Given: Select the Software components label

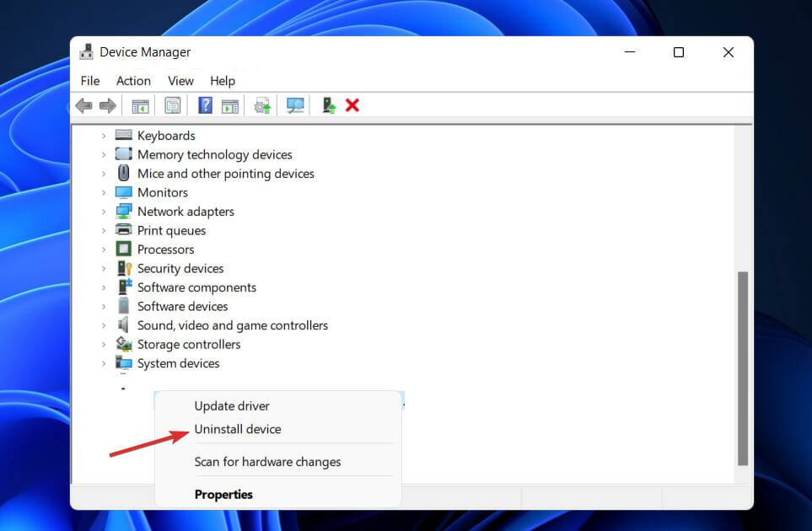Looking at the screenshot, I should pos(196,287).
